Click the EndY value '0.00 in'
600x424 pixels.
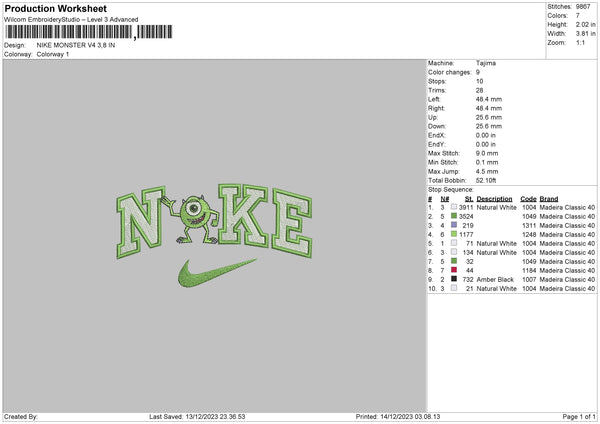[x=486, y=144]
